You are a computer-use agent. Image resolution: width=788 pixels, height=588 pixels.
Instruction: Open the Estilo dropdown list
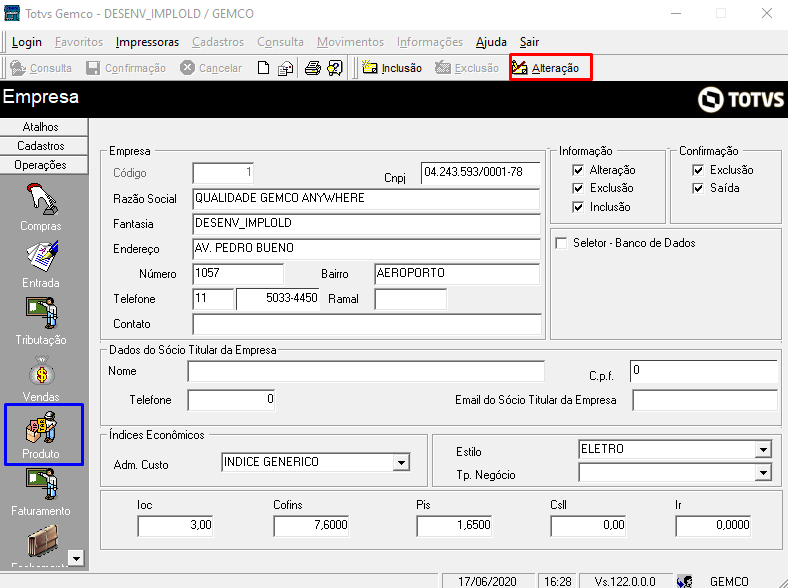click(763, 450)
